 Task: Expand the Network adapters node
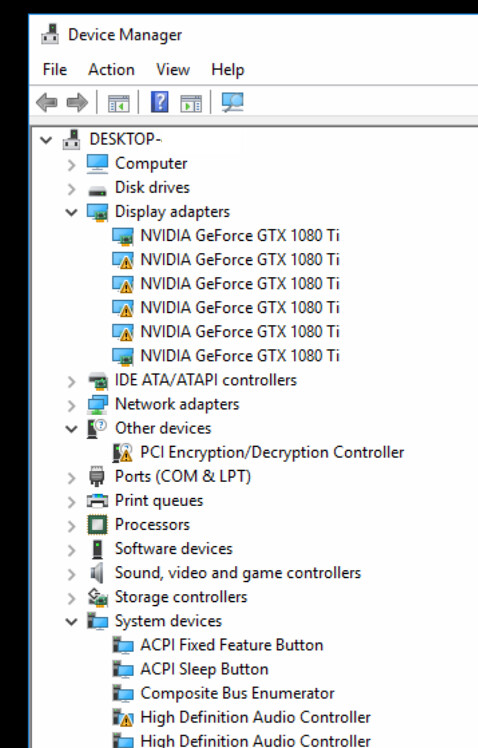[x=72, y=405]
